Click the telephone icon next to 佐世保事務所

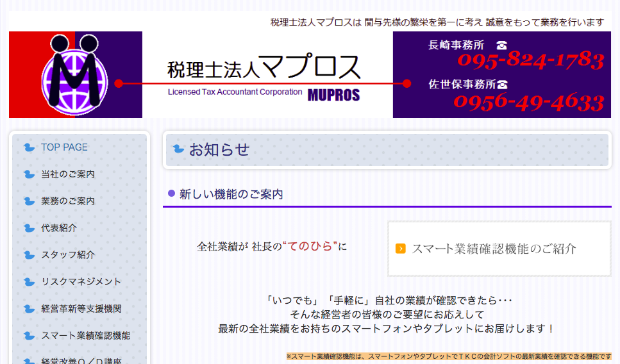pos(503,84)
